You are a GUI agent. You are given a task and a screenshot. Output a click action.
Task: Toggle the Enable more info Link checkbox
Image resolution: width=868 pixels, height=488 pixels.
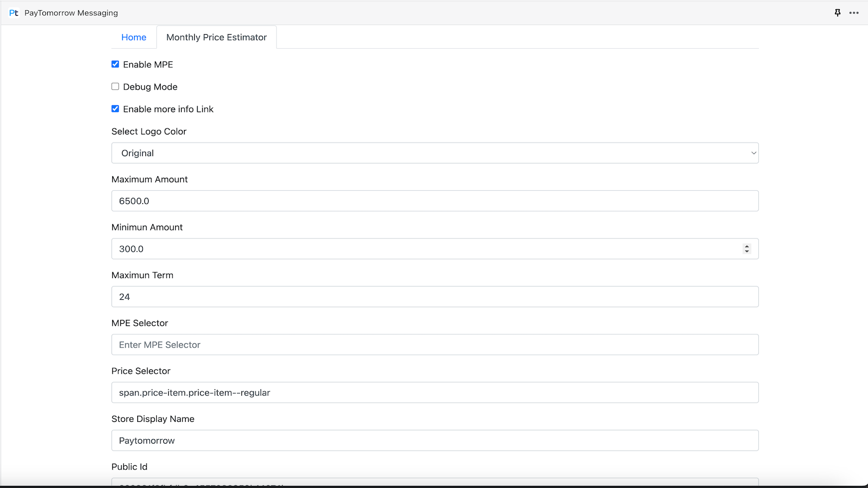pos(115,109)
